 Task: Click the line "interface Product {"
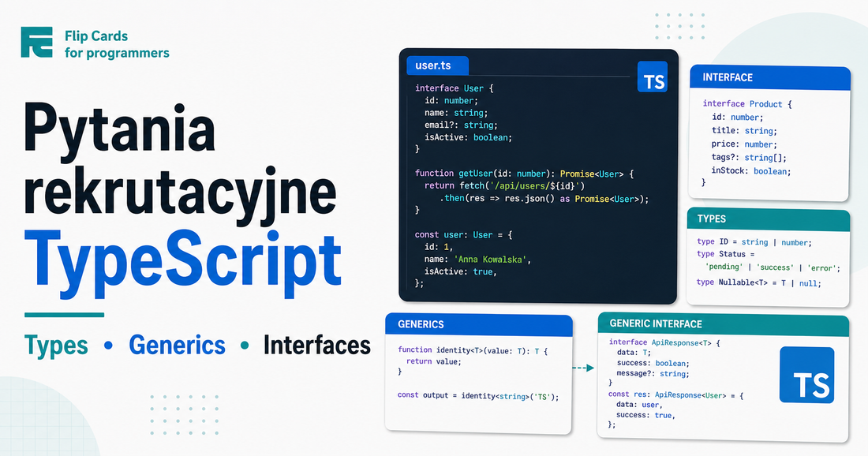[747, 104]
